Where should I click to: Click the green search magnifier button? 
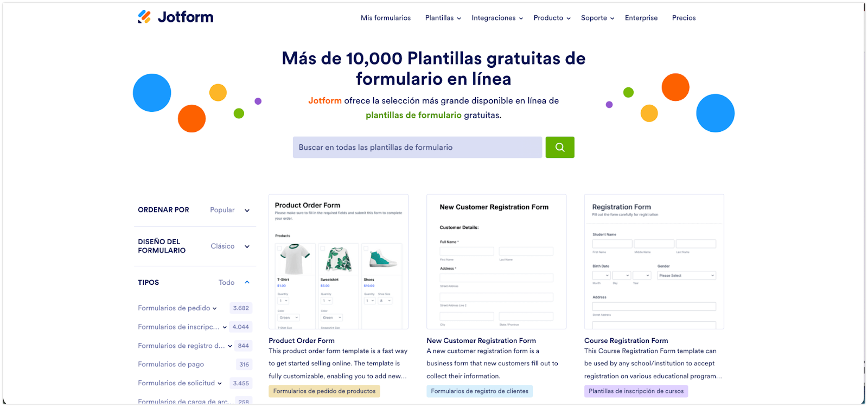pos(560,147)
